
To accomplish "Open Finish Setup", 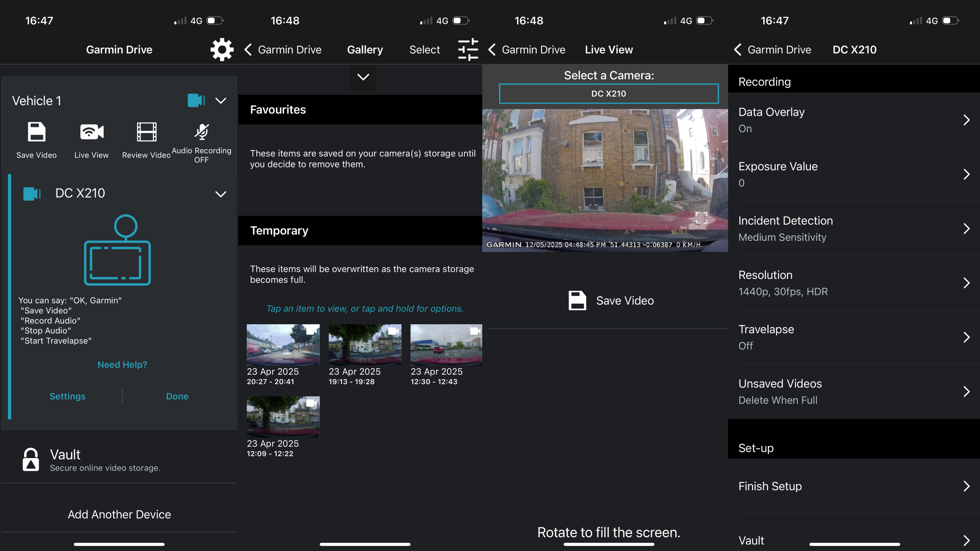I will (x=854, y=486).
